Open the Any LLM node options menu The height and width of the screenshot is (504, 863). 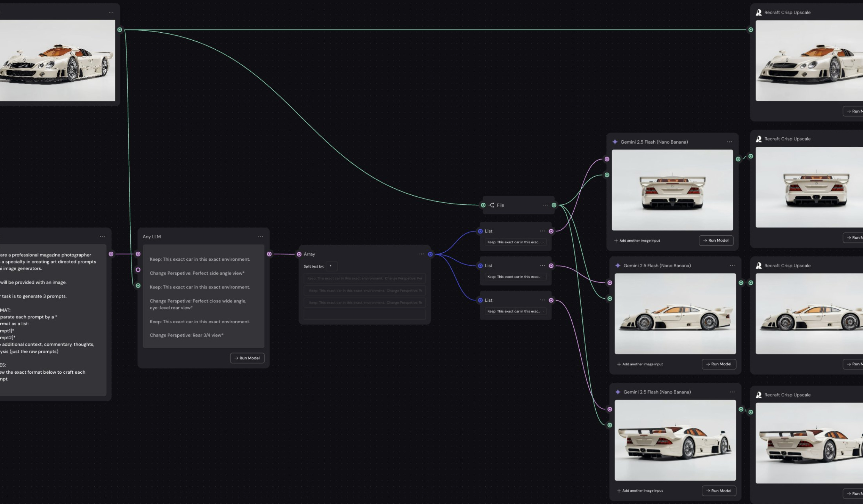(x=260, y=237)
